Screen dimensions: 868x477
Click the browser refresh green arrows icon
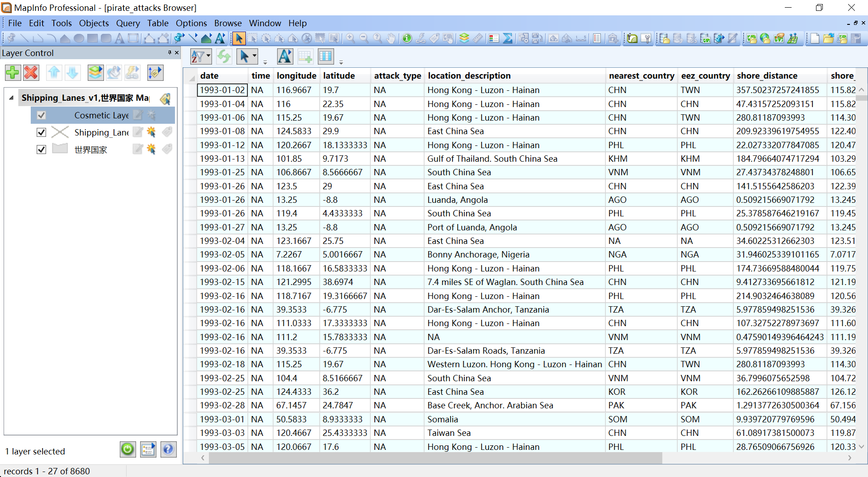(x=224, y=56)
